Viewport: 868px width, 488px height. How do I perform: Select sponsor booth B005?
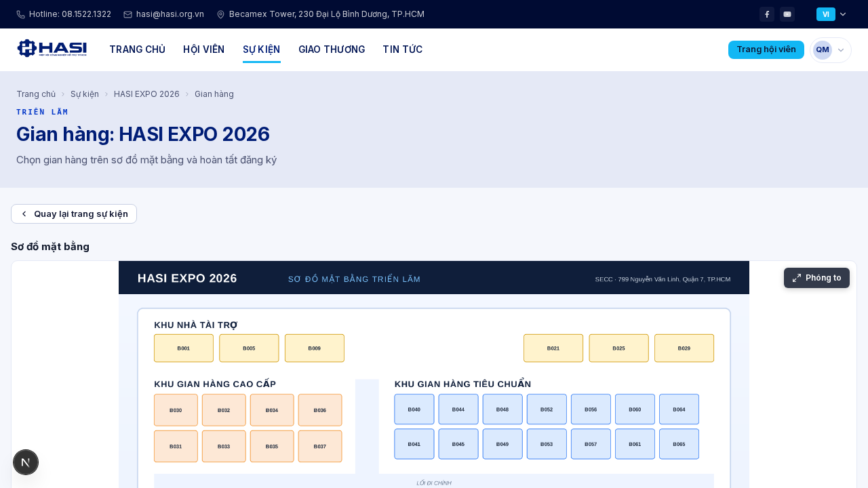(x=249, y=348)
